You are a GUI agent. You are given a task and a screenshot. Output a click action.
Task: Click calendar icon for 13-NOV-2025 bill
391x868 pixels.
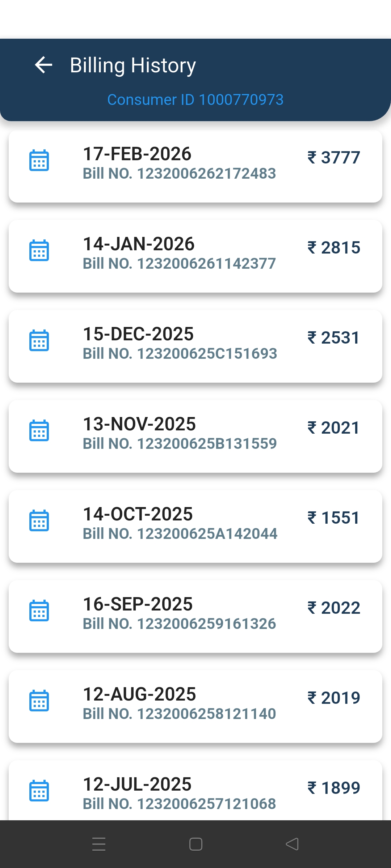tap(39, 430)
